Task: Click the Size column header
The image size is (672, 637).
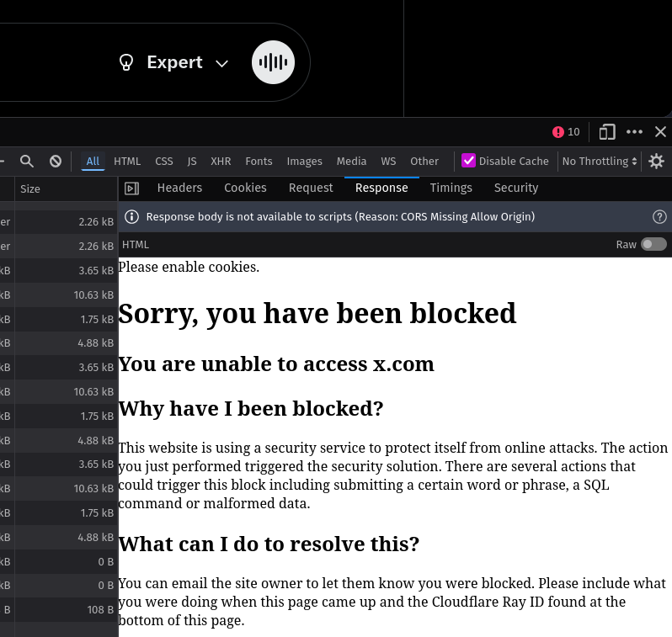Action: tap(67, 189)
